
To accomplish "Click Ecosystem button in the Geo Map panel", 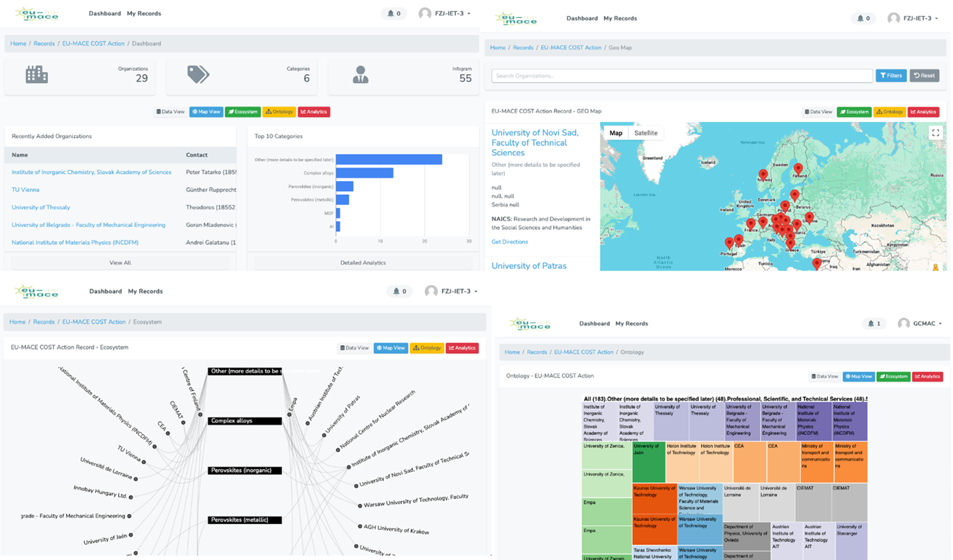I will click(854, 112).
